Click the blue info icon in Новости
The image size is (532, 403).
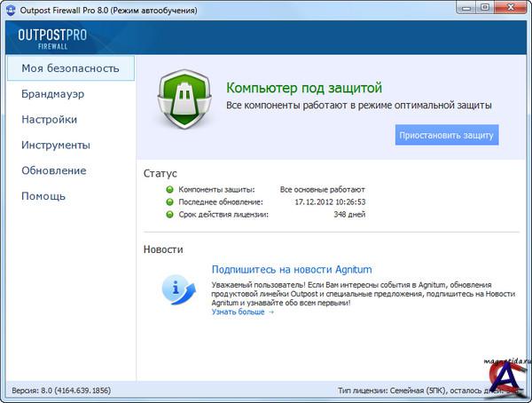179,288
